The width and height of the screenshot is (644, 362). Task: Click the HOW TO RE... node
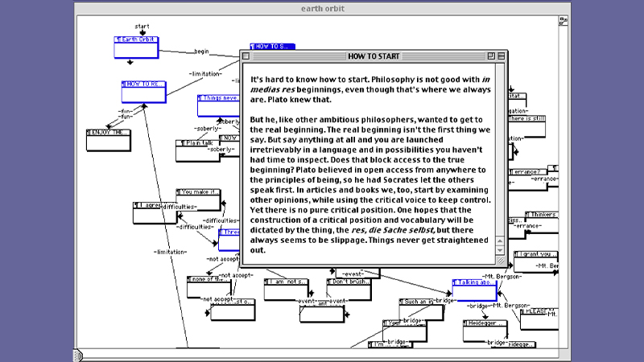144,91
